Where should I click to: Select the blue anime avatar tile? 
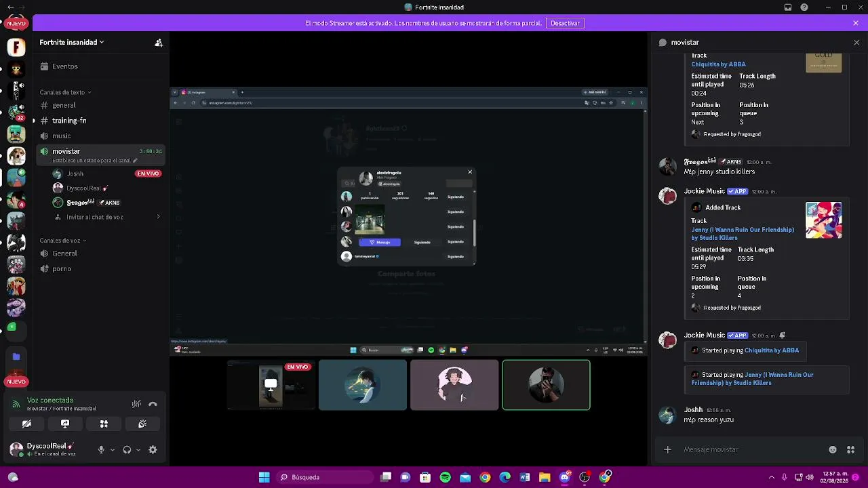pos(363,385)
